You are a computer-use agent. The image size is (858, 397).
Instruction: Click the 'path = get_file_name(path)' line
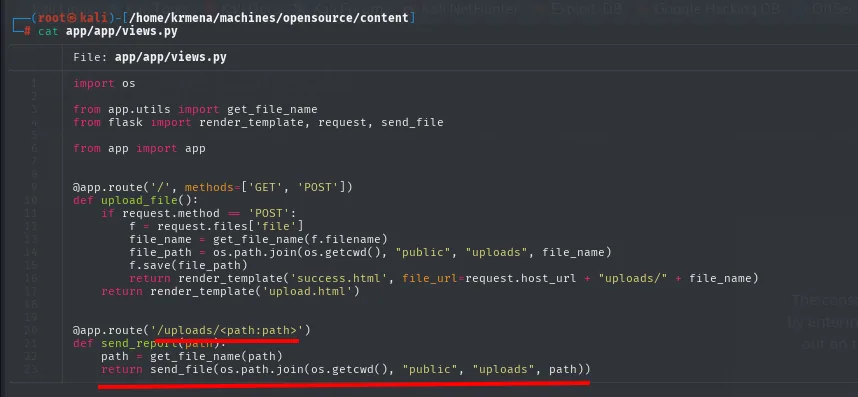click(192, 357)
